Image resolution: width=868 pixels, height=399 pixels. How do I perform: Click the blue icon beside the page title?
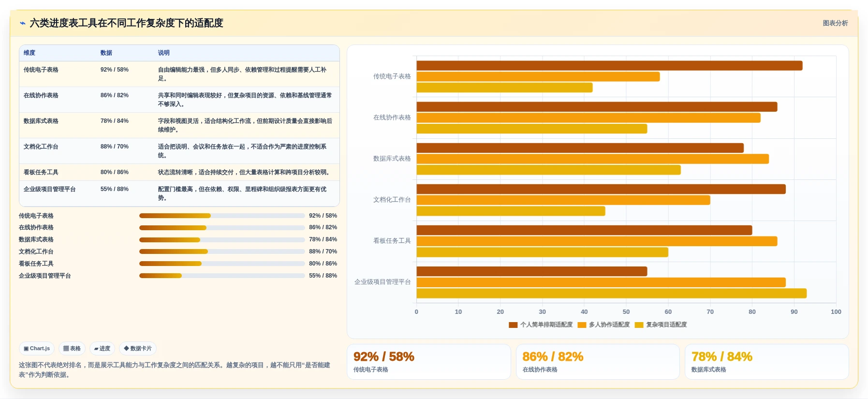coord(22,23)
